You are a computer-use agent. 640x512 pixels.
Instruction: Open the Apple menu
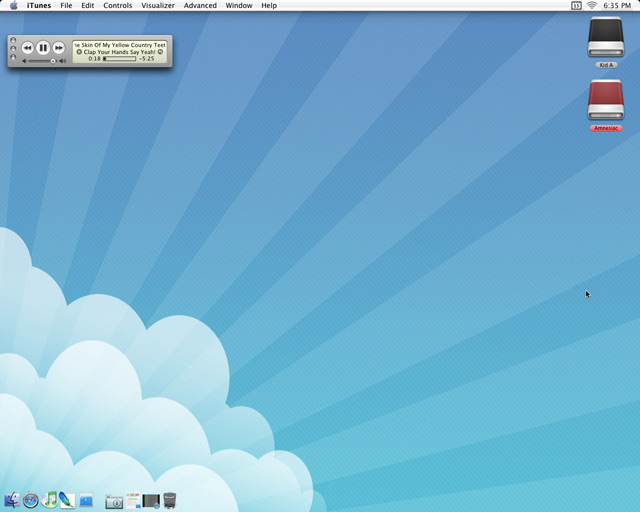tap(13, 5)
